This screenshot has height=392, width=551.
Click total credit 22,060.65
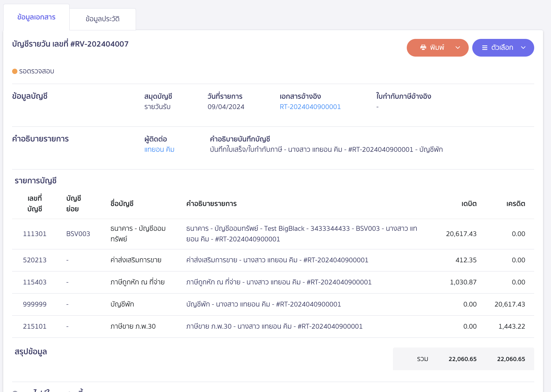click(511, 359)
